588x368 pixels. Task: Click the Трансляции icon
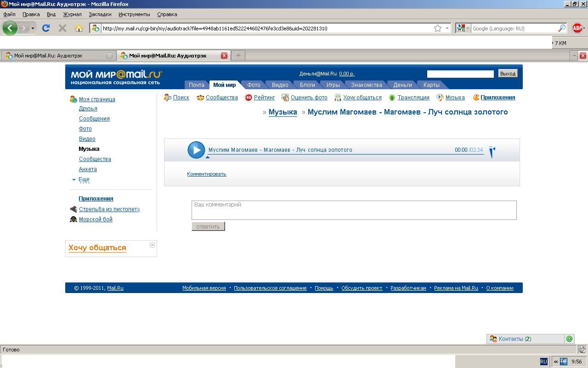[x=392, y=98]
